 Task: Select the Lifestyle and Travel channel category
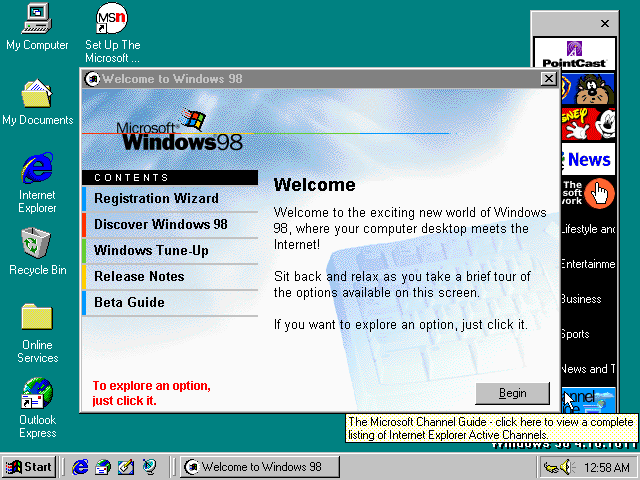point(588,229)
